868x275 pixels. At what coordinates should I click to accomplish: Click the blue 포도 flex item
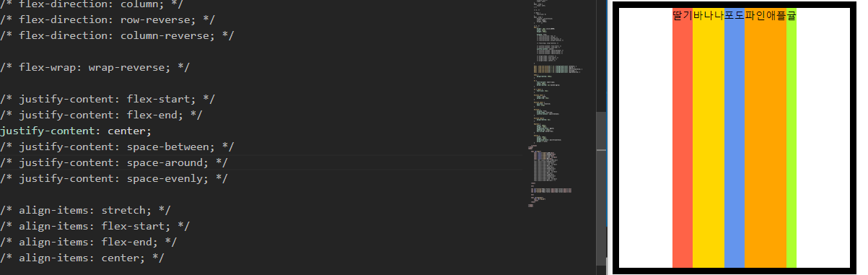pyautogui.click(x=735, y=137)
